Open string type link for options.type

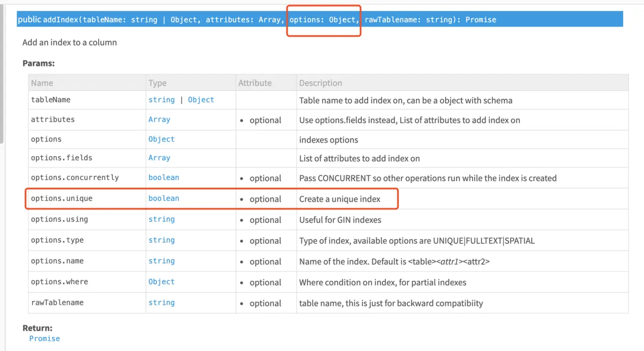pyautogui.click(x=162, y=240)
